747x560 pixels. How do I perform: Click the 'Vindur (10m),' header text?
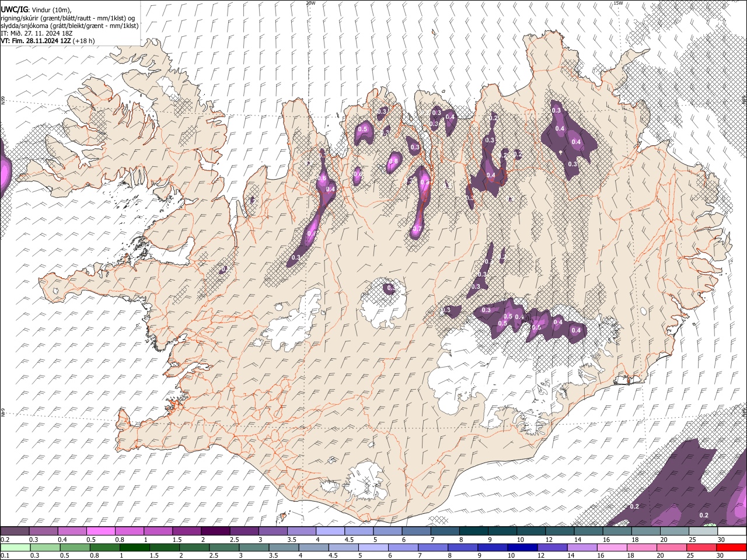click(x=52, y=9)
